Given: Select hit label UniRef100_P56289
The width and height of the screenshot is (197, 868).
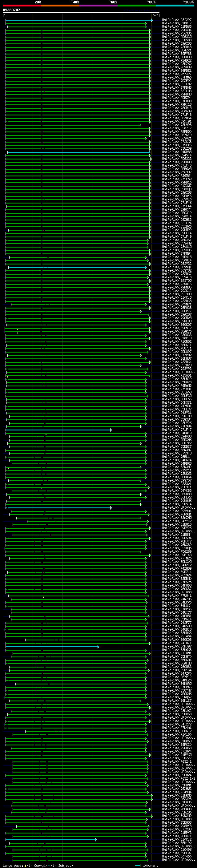Looking at the screenshot, I should tap(176, 552).
